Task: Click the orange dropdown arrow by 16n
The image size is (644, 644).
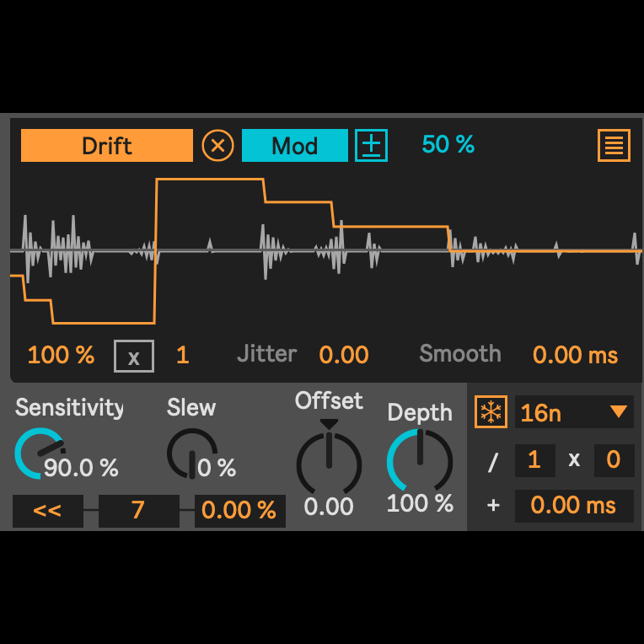Action: (x=619, y=412)
